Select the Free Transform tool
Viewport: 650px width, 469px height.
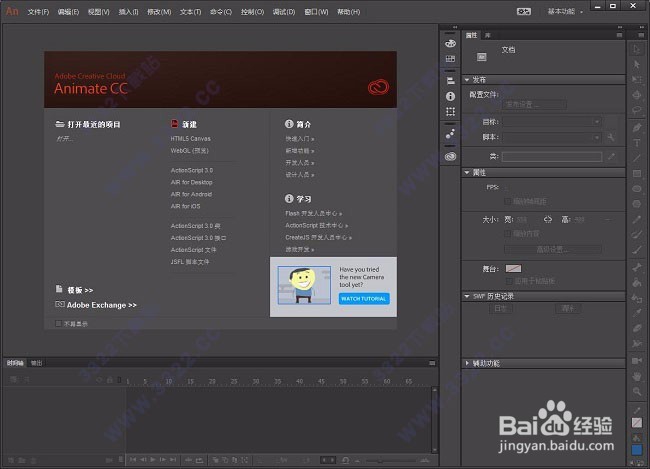tap(637, 80)
